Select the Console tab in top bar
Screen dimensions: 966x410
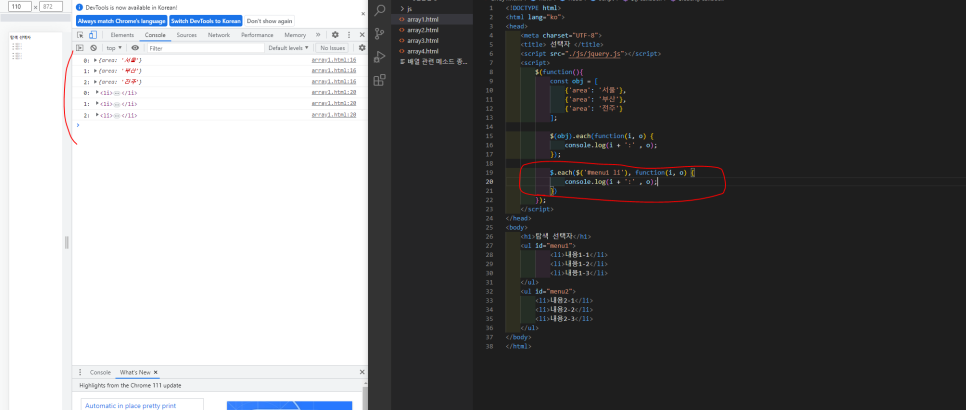pyautogui.click(x=155, y=35)
